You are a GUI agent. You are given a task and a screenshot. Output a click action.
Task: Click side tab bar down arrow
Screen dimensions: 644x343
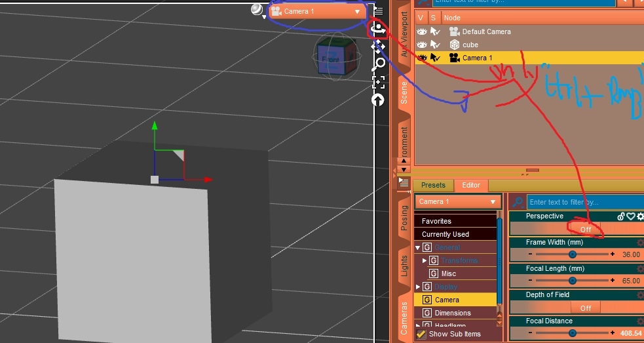point(404,169)
